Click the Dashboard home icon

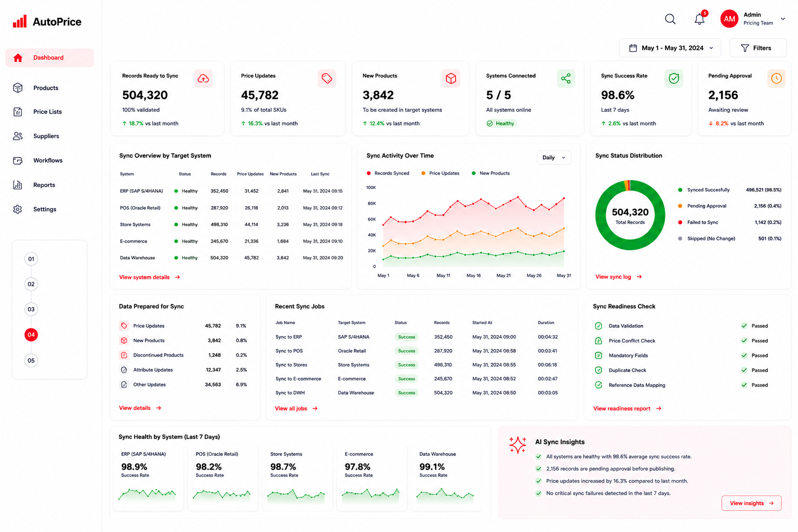(x=18, y=58)
